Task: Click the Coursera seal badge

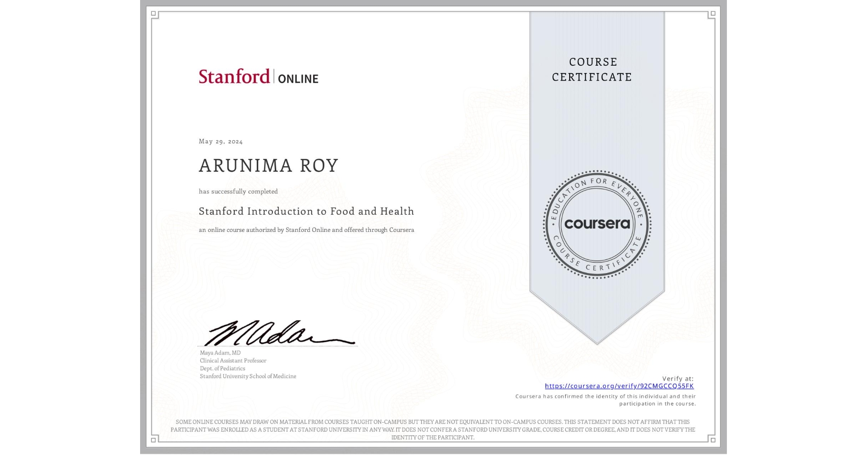Action: [x=597, y=225]
